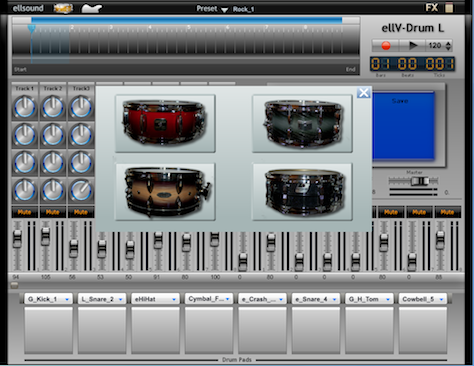This screenshot has height=366, width=474.
Task: Mute Track 1
Action: pyautogui.click(x=24, y=212)
